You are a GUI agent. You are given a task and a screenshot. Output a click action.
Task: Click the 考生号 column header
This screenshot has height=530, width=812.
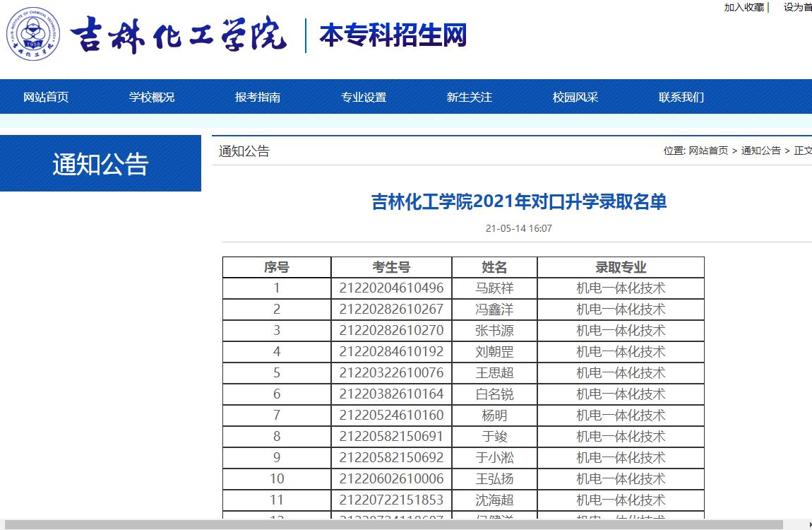tap(391, 267)
